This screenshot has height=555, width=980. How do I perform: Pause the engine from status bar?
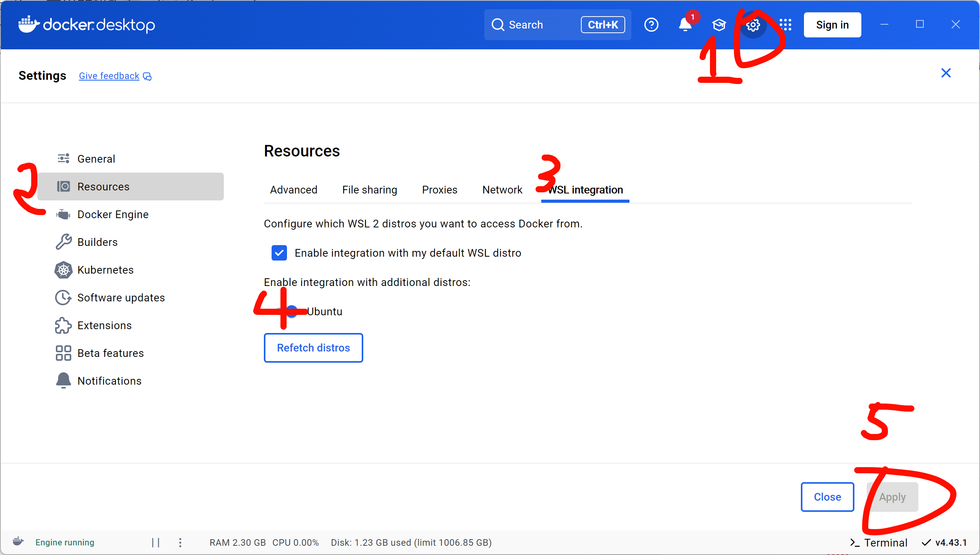(156, 542)
